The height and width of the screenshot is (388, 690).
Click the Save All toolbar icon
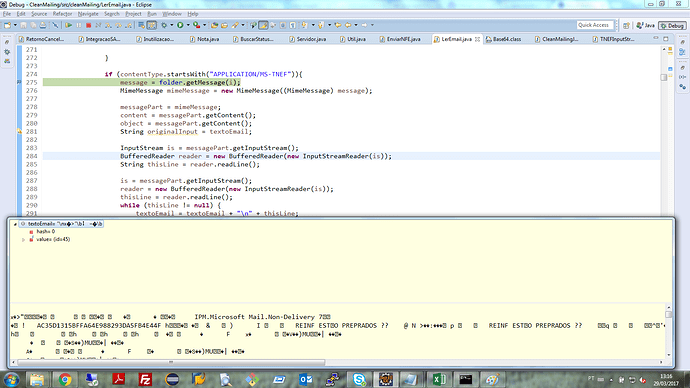click(33, 25)
